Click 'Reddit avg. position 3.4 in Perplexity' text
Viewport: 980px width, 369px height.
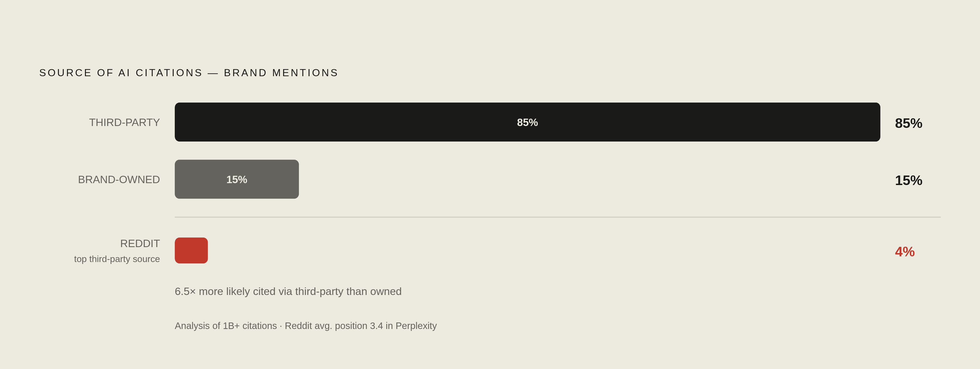361,326
